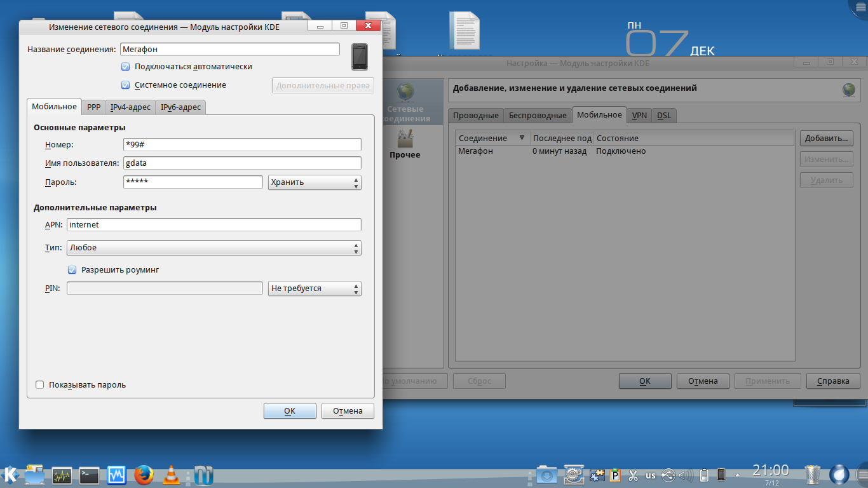Click the blue sphere icon next to trash
Screen dimensions: 868x488
pyautogui.click(x=839, y=475)
